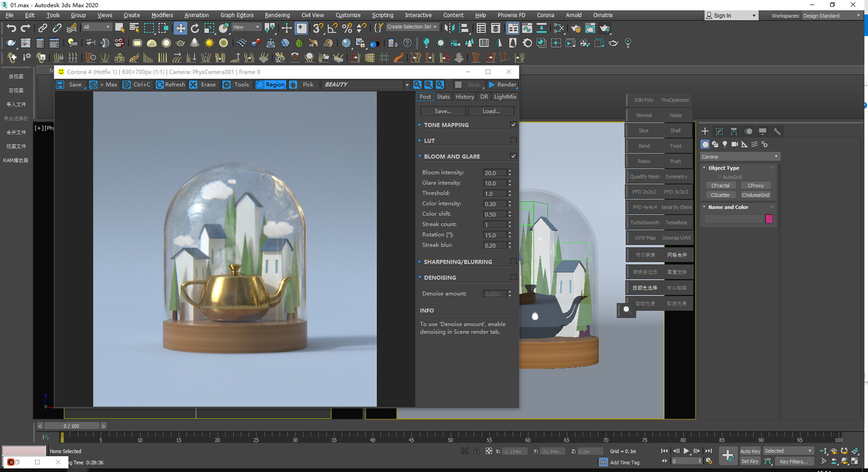Enable the Sharpening/Blurring checkbox

(513, 262)
